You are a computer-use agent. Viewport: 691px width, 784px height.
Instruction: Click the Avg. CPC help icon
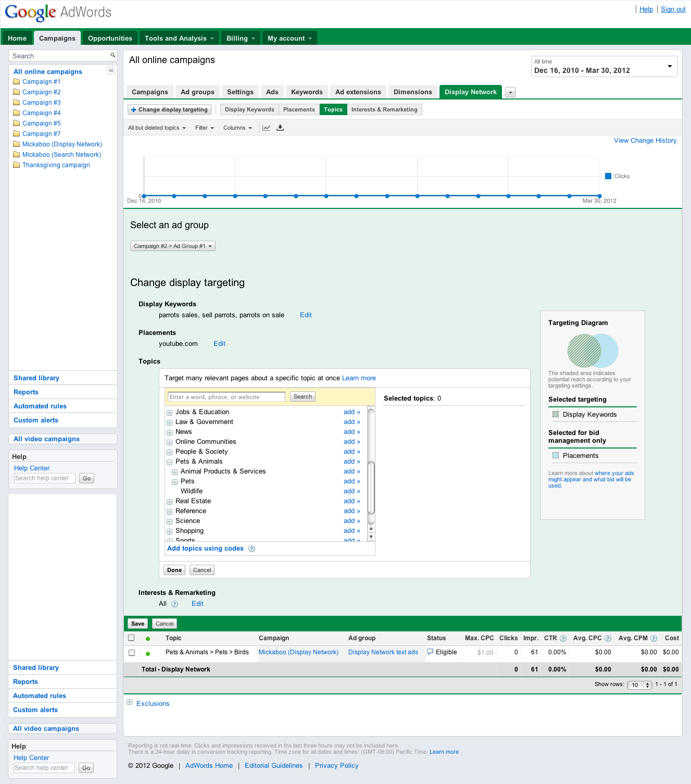coord(608,639)
